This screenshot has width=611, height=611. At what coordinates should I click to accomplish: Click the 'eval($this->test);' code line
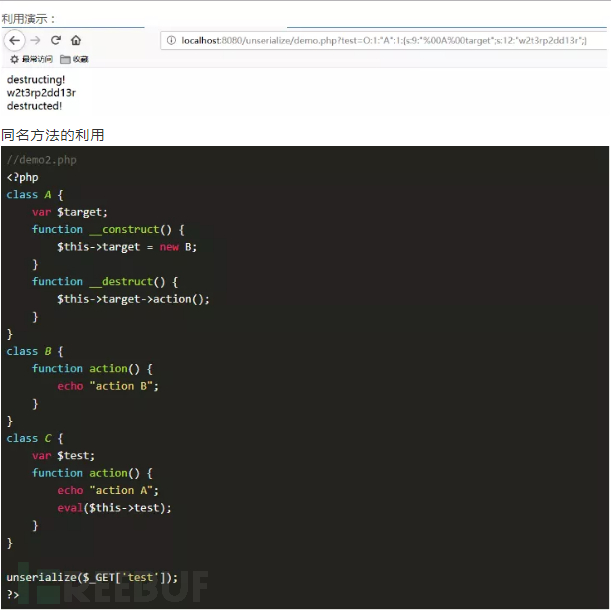pos(115,508)
